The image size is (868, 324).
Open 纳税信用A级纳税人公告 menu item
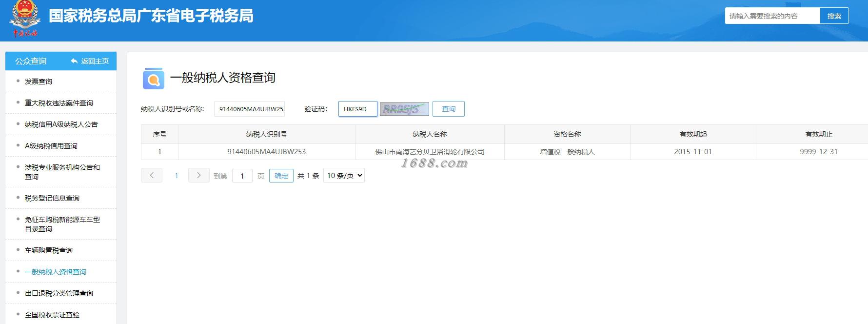point(61,124)
